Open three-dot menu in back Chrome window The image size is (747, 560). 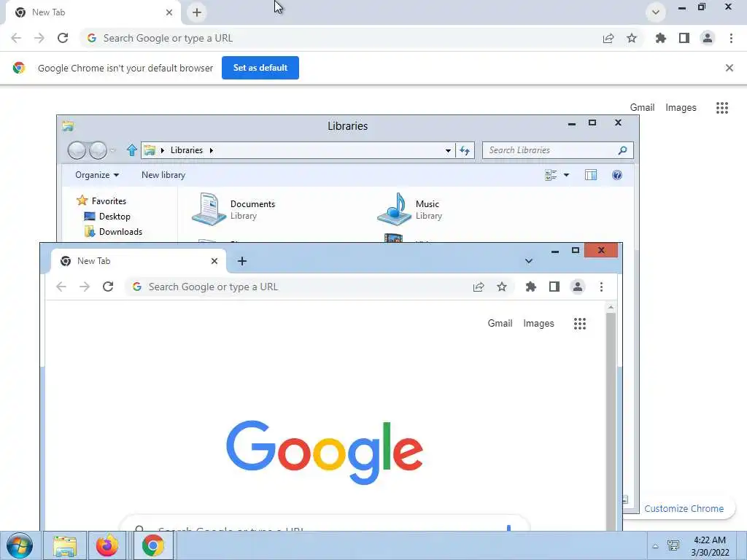point(731,38)
